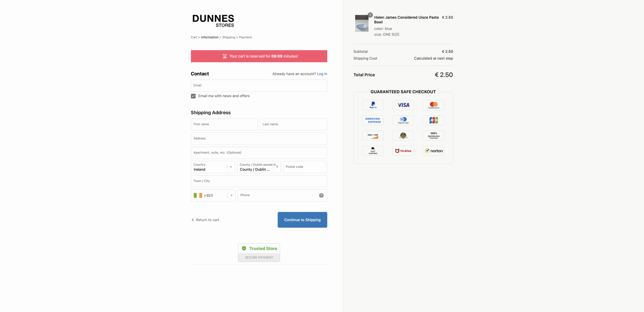
Task: Click Continue to Shipping button
Action: [302, 220]
